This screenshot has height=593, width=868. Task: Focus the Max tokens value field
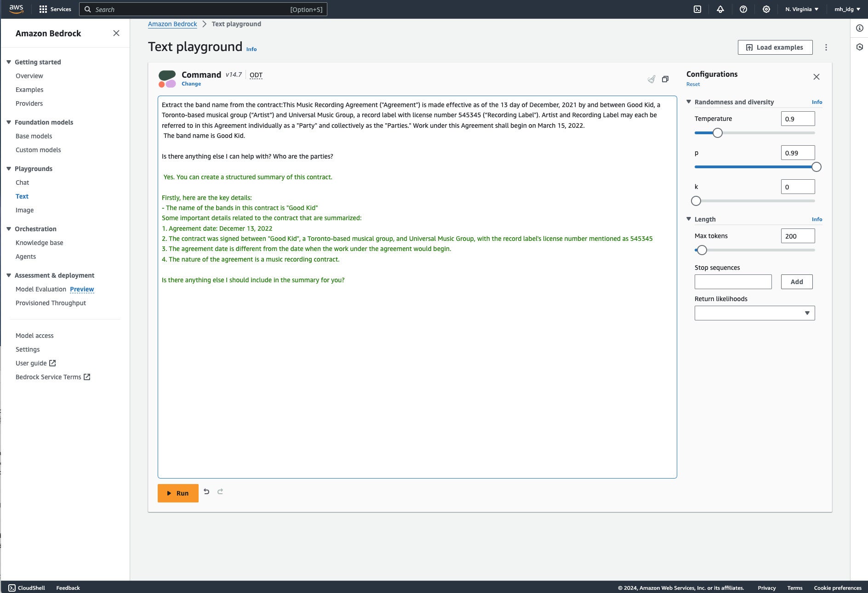click(x=798, y=236)
